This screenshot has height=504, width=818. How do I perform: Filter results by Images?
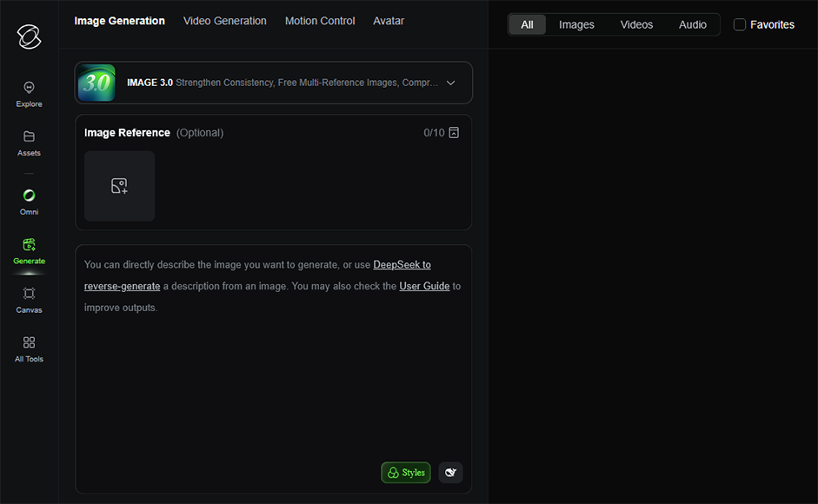[576, 24]
